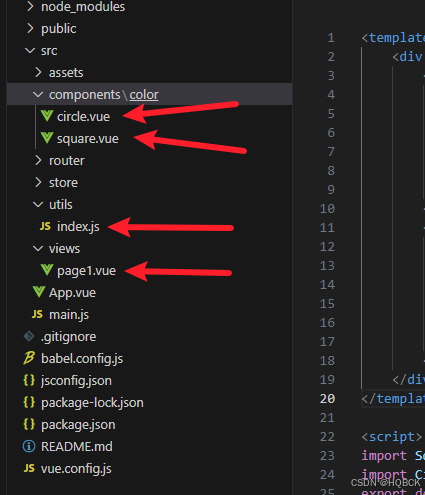The width and height of the screenshot is (425, 495).
Task: Click the import keyword on line 23
Action: pyautogui.click(x=384, y=456)
